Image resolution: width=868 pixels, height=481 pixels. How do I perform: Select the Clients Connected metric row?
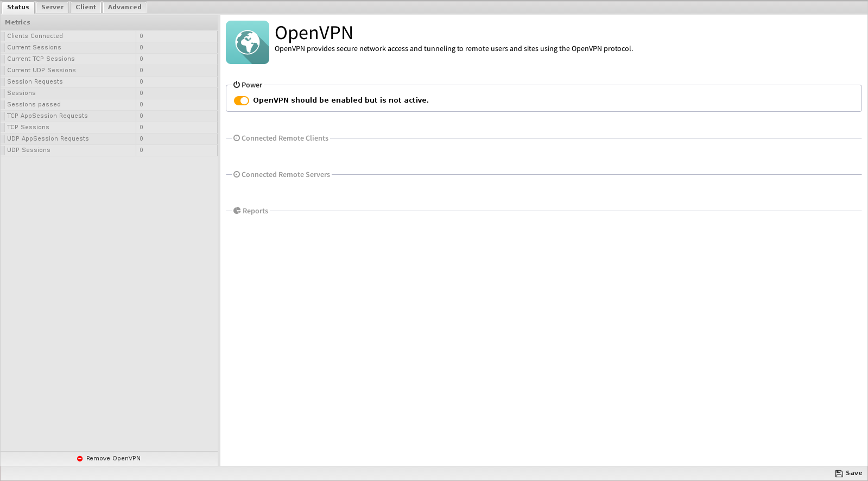(109, 36)
